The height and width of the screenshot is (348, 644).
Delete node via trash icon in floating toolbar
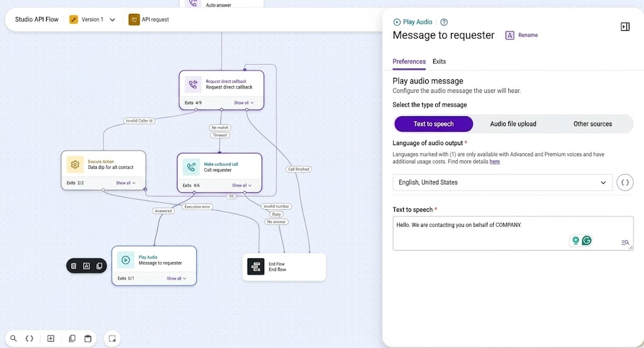[74, 266]
